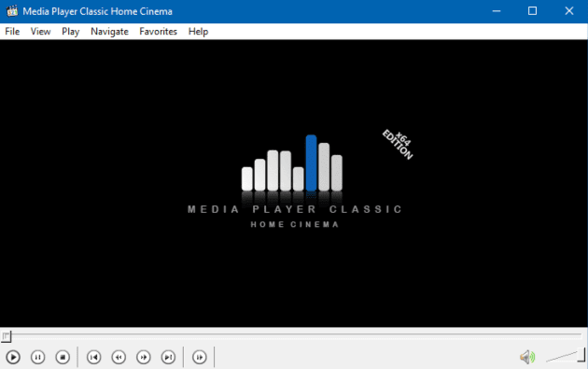Viewport: 588px width, 369px height.
Task: Open the Navigate menu
Action: [109, 32]
